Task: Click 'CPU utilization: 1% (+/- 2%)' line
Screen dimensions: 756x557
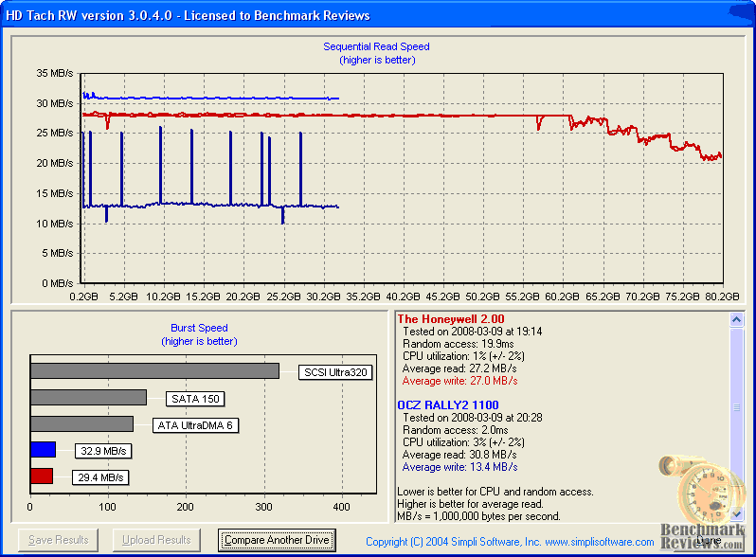Action: coord(463,356)
